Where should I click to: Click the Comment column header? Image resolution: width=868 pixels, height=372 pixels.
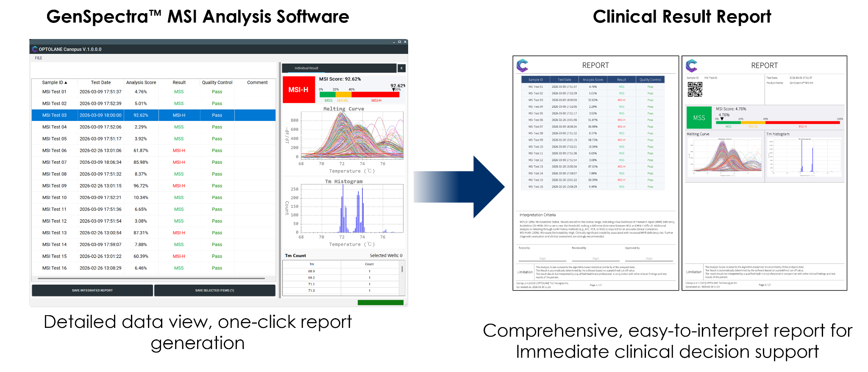pyautogui.click(x=257, y=83)
